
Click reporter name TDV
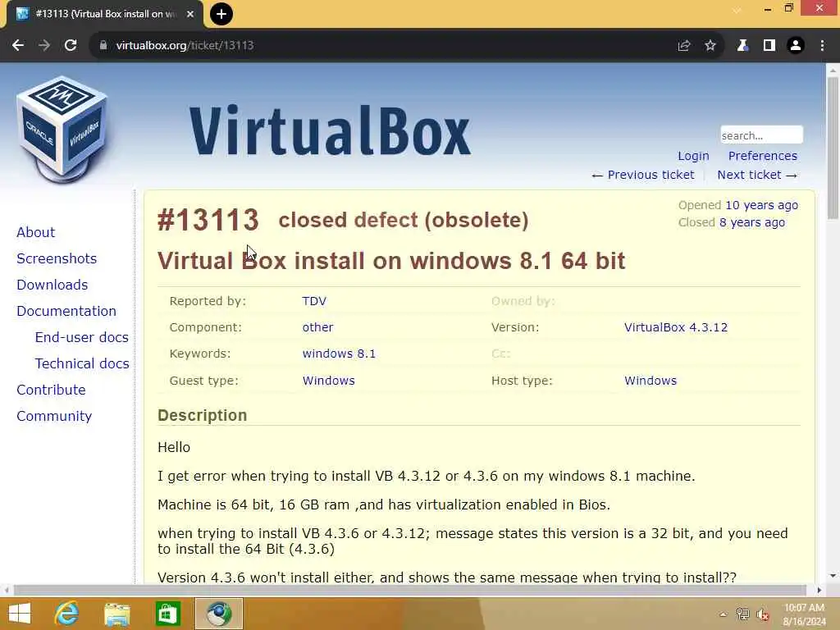click(314, 301)
